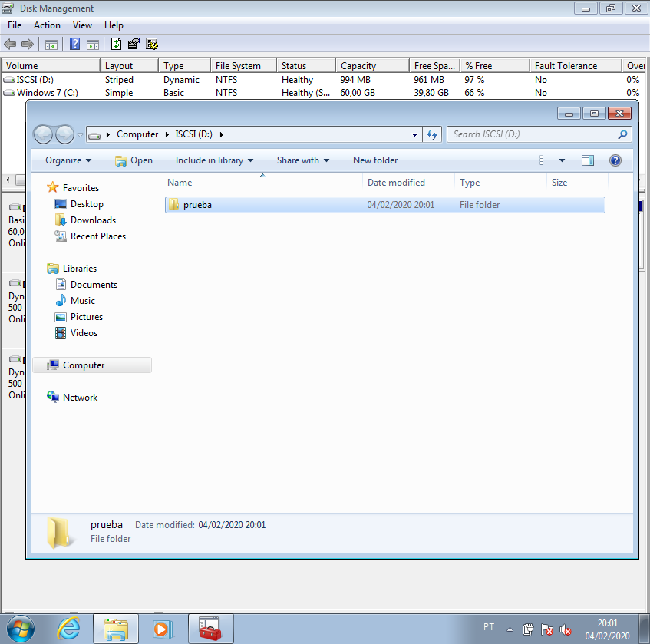Click the Action Center flag tray icon

(x=547, y=629)
